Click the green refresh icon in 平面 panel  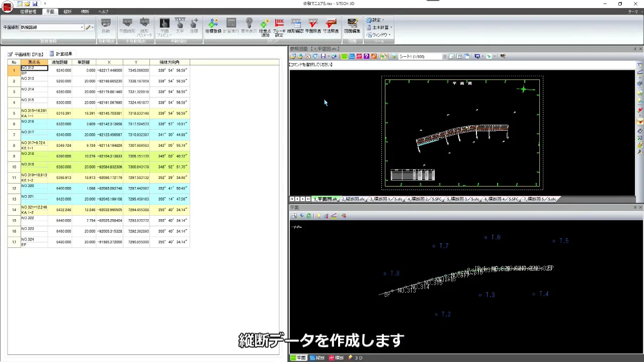pyautogui.click(x=308, y=216)
